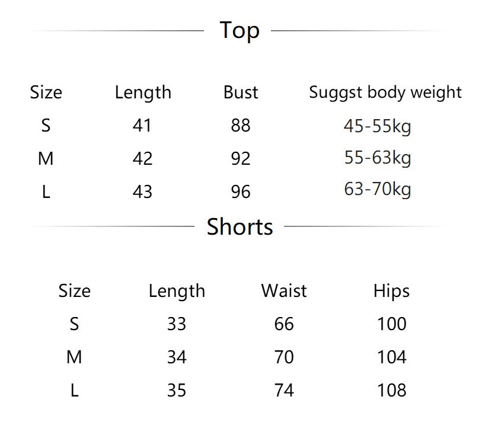Image resolution: width=504 pixels, height=438 pixels.
Task: Select the 63-70kg body weight value
Action: [x=377, y=190]
